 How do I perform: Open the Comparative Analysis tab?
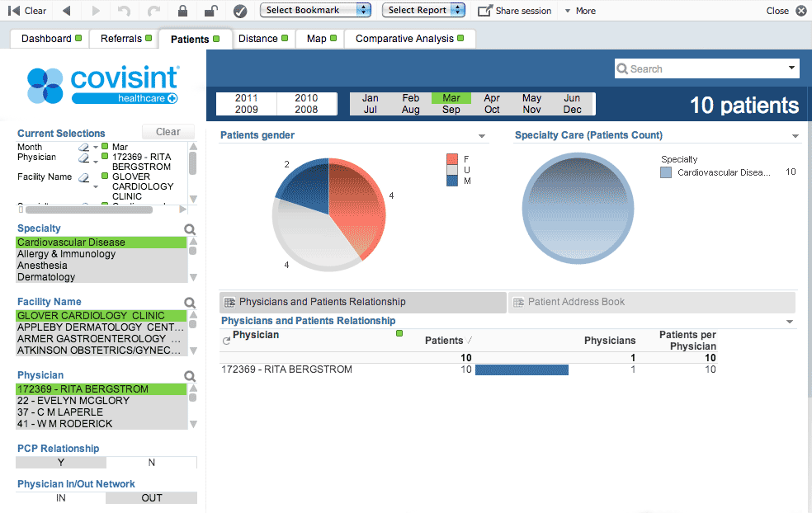(x=408, y=38)
